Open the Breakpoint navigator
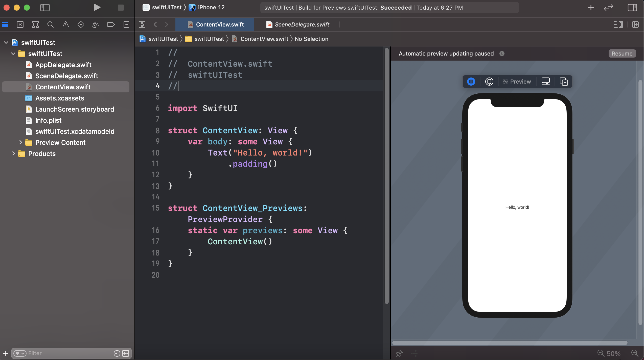Viewport: 644px width, 360px height. (x=111, y=24)
